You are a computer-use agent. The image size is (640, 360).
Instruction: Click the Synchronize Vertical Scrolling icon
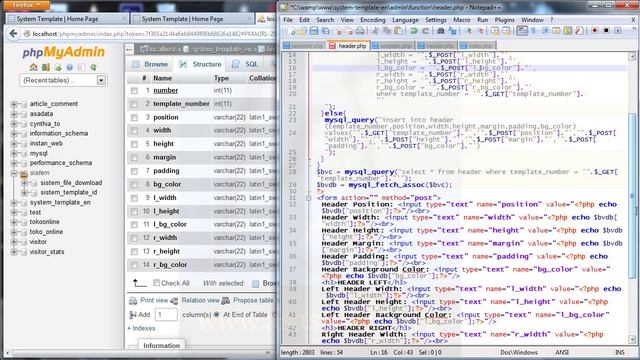(495, 31)
